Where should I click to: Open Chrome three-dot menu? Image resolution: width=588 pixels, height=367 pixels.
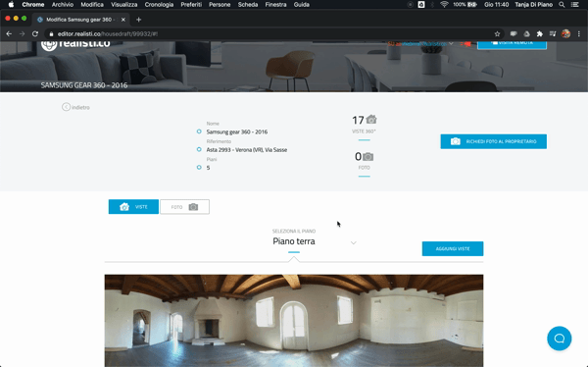(x=579, y=33)
